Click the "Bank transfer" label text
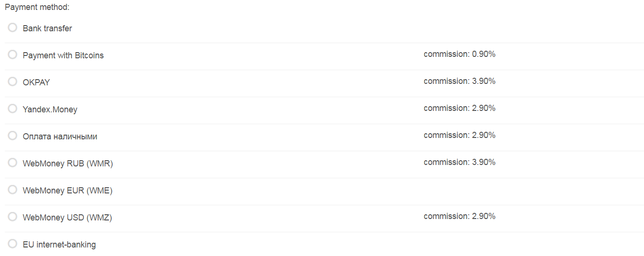The height and width of the screenshot is (256, 644). pyautogui.click(x=47, y=28)
